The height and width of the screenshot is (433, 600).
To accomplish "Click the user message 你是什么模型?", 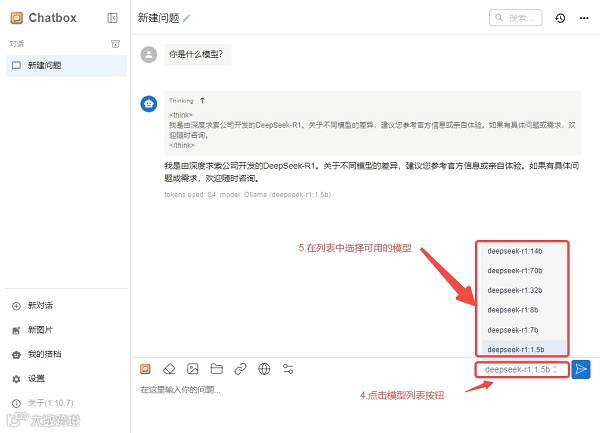I will click(x=197, y=54).
